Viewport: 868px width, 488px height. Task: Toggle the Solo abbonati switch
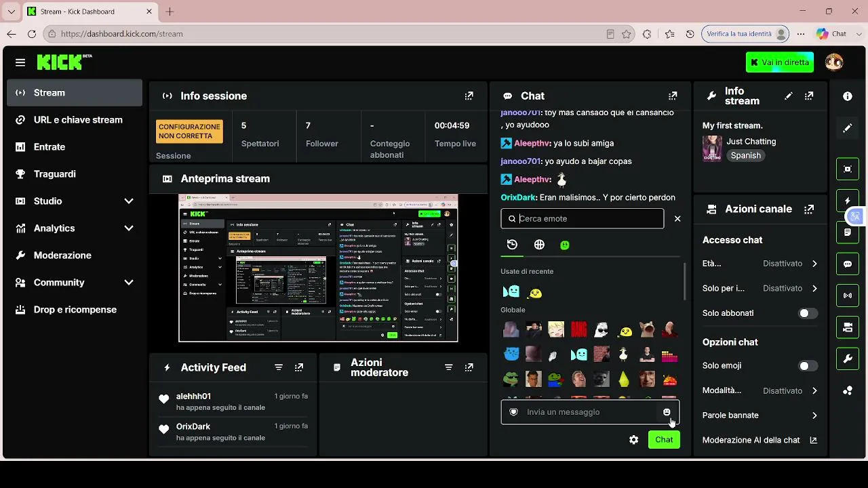[x=808, y=313]
